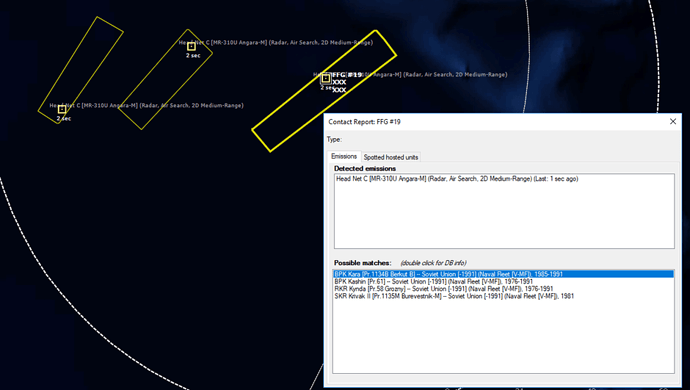Screen dimensions: 690x390
Task: Close the Contact Report window
Action: click(x=673, y=121)
